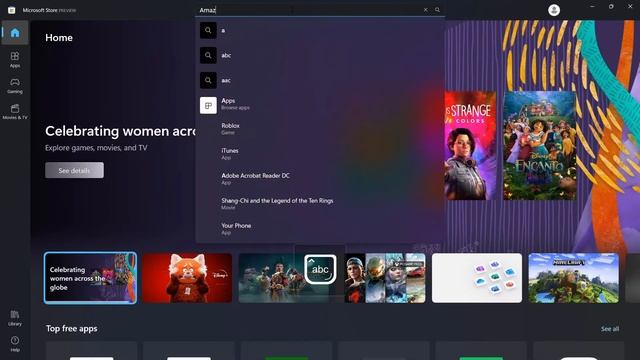Open the Home sidebar icon

(x=15, y=33)
